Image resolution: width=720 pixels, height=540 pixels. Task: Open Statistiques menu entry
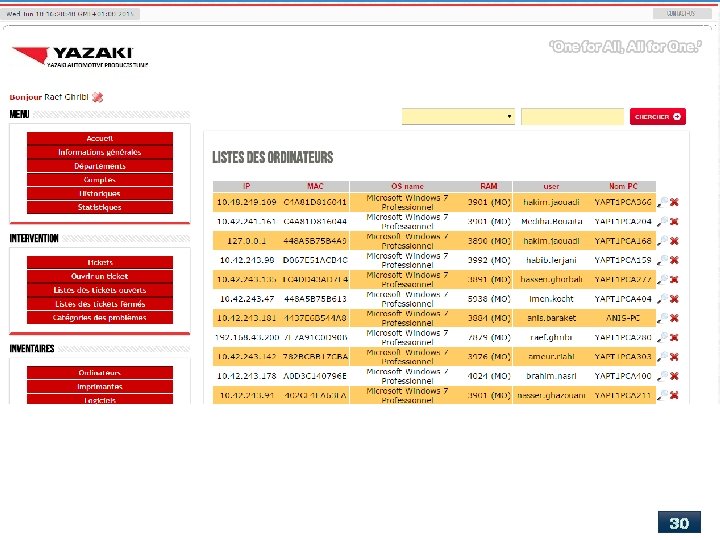100,207
